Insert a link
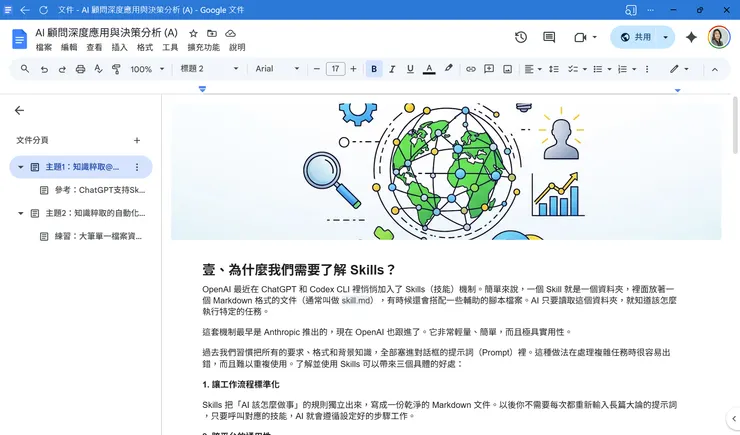The image size is (740, 435). [x=471, y=69]
